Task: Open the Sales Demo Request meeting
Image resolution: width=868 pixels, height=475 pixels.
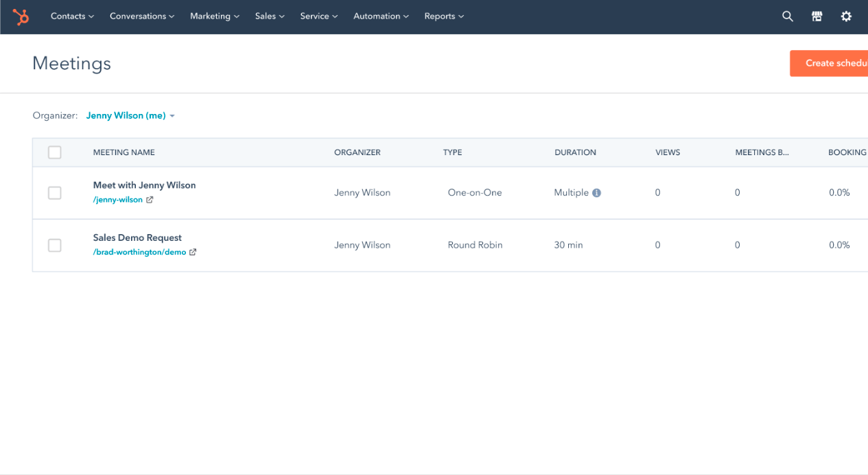Action: coord(137,237)
